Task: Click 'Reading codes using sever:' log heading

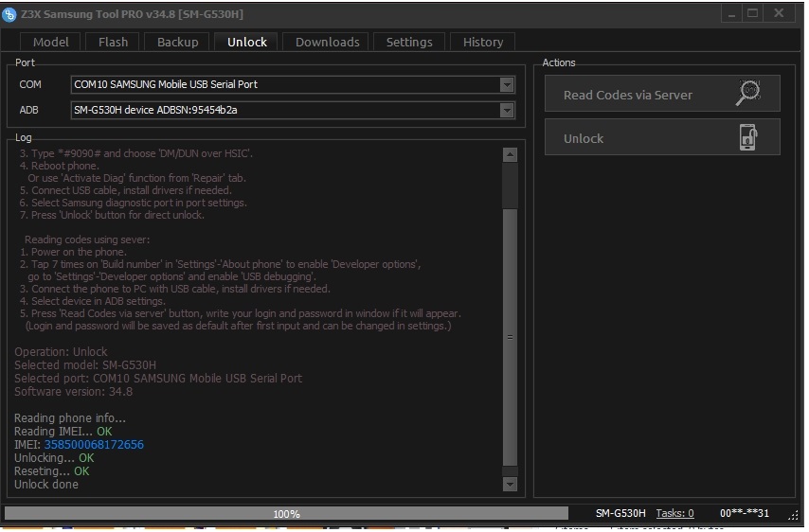Action: click(x=87, y=239)
